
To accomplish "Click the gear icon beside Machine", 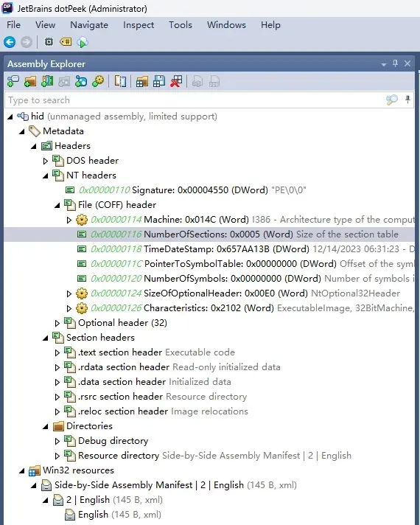I will 82,220.
